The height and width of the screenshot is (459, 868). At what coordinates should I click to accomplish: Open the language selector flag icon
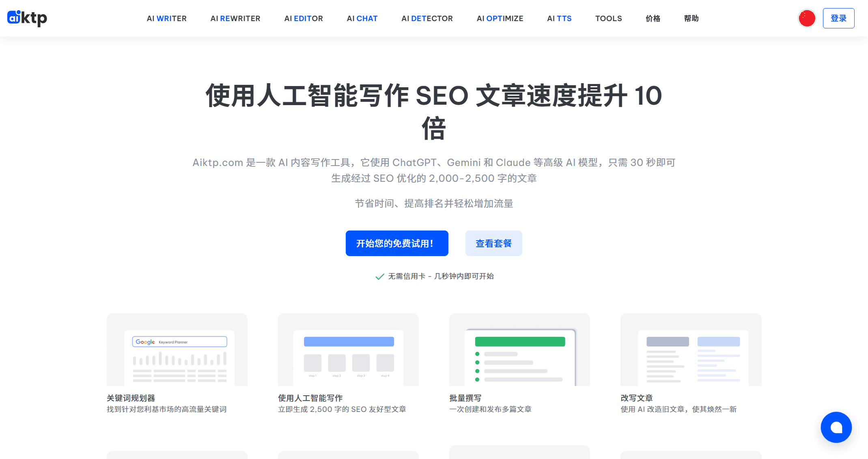[807, 18]
